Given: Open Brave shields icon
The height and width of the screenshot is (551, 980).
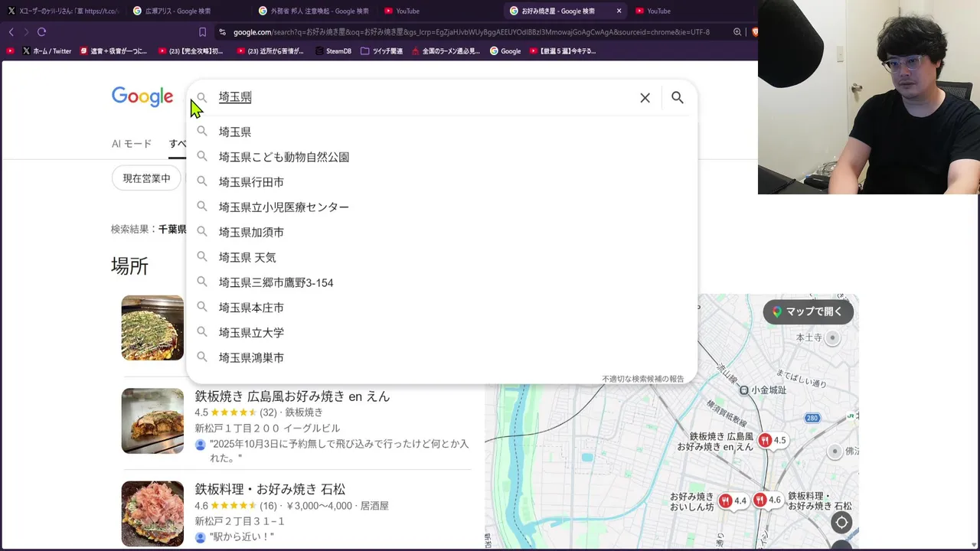Looking at the screenshot, I should [x=754, y=32].
